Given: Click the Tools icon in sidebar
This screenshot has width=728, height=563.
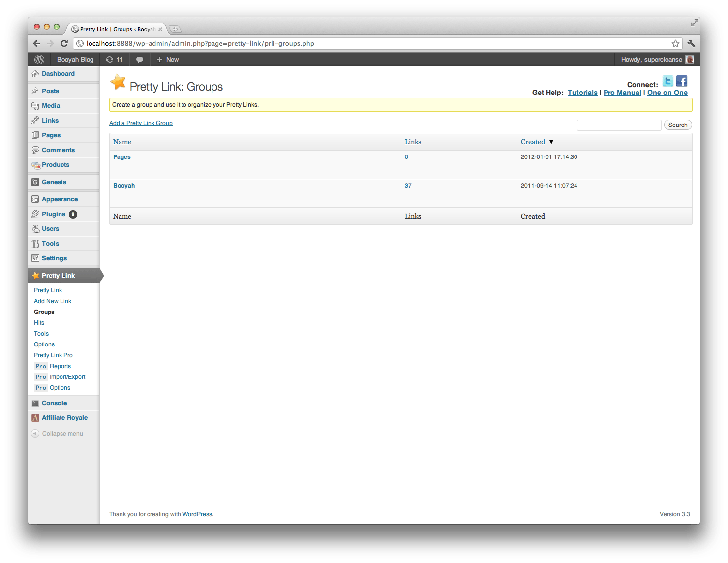Looking at the screenshot, I should tap(35, 244).
